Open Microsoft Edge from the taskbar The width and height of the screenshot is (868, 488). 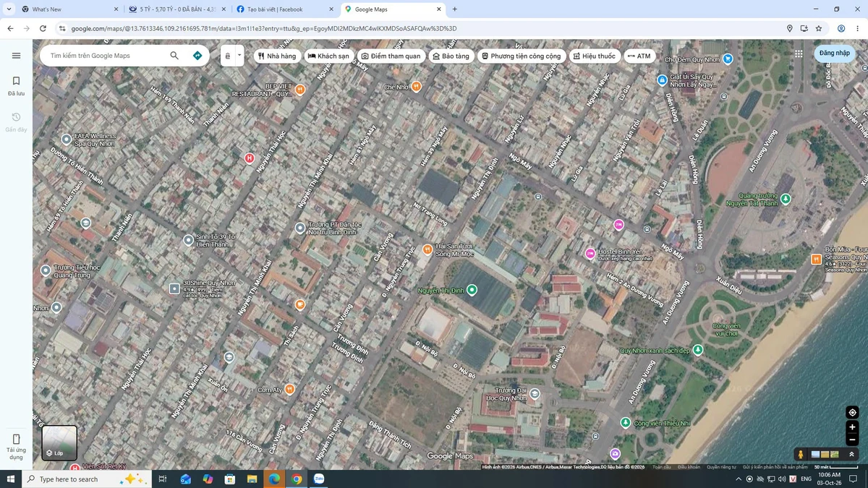(274, 479)
